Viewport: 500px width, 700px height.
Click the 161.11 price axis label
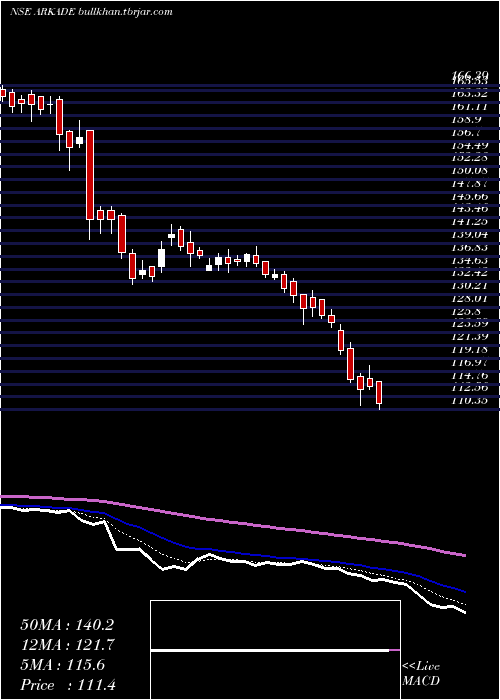pyautogui.click(x=472, y=107)
